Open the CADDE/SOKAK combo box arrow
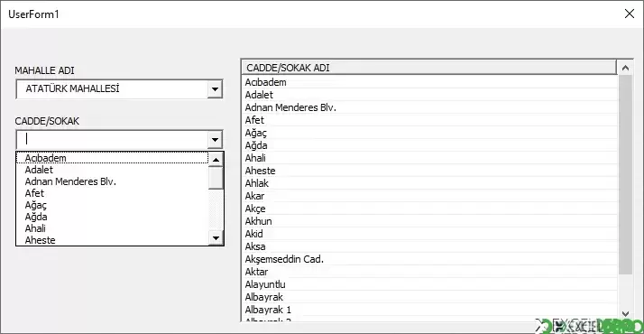 (215, 140)
